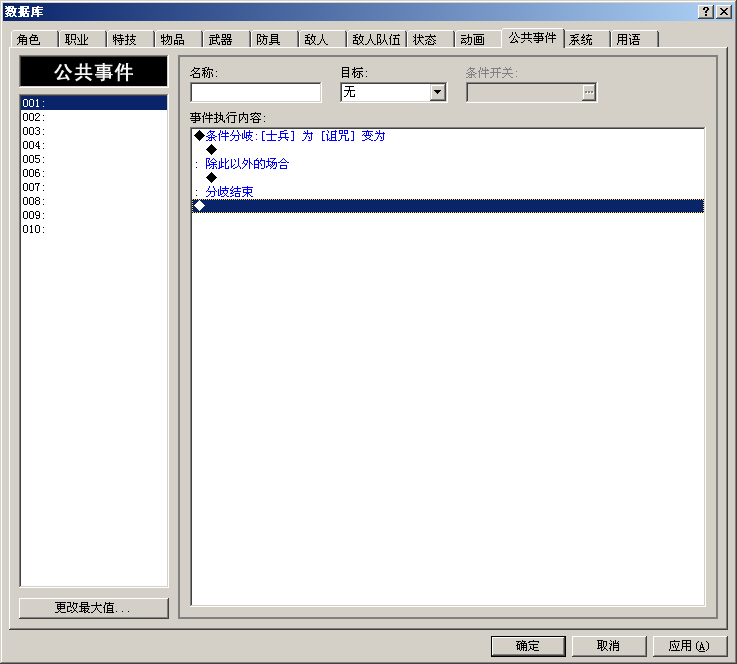Select the 公共事件 tab
Viewport: 737px width, 664px height.
[533, 38]
